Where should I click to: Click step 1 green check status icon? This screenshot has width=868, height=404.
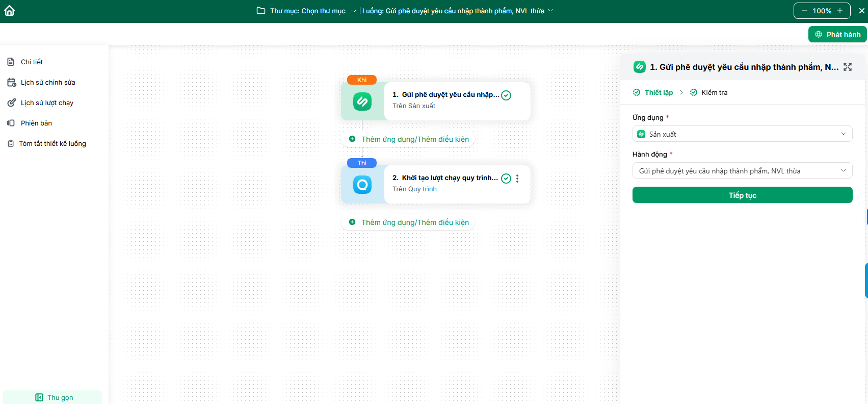tap(506, 95)
